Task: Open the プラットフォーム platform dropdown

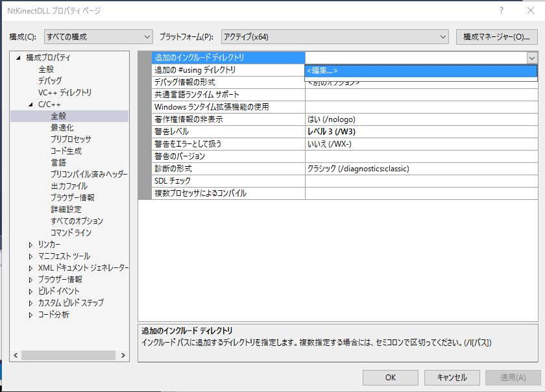Action: (x=335, y=37)
